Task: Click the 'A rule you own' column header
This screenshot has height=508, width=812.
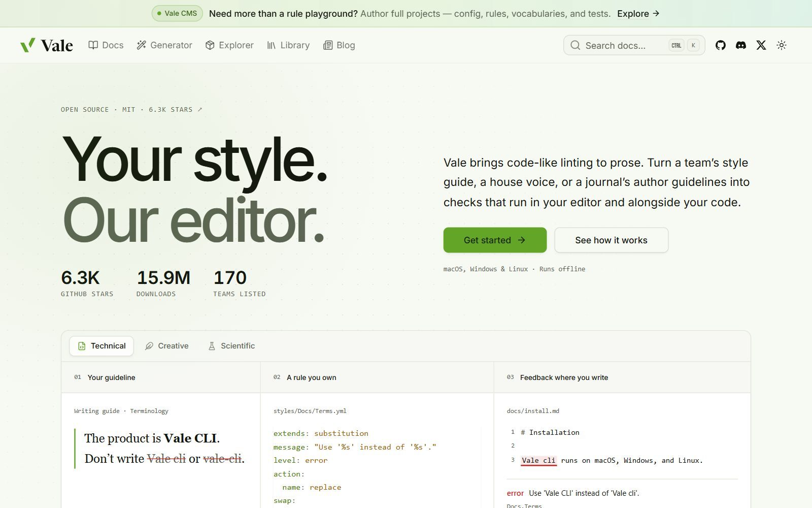Action: (311, 377)
